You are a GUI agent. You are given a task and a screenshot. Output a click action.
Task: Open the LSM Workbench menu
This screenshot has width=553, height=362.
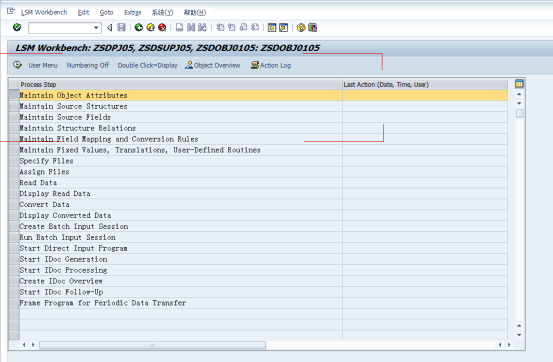[44, 12]
